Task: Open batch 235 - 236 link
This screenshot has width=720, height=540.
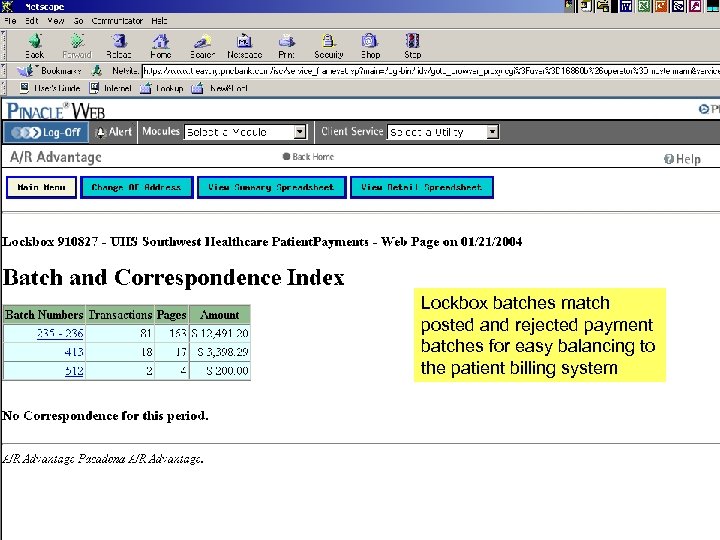Action: 60,333
